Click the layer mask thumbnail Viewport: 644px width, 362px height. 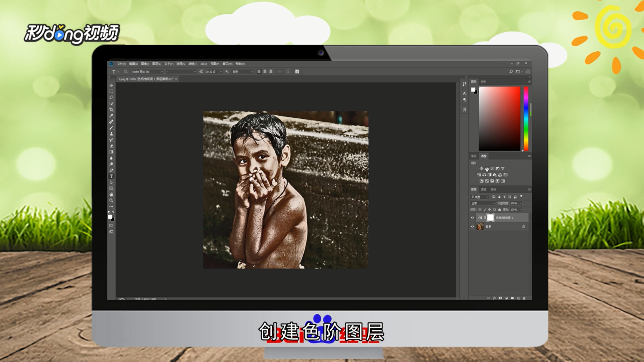[490, 218]
